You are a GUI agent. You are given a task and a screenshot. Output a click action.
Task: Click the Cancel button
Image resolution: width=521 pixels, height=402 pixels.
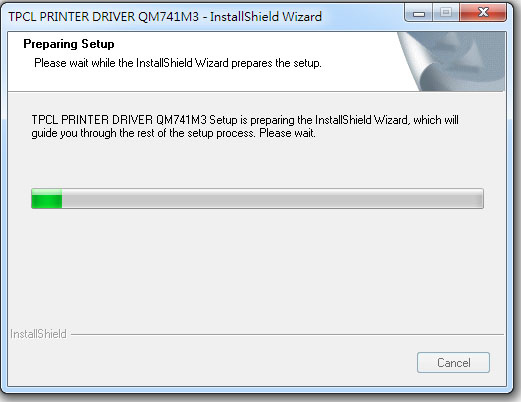(x=453, y=362)
